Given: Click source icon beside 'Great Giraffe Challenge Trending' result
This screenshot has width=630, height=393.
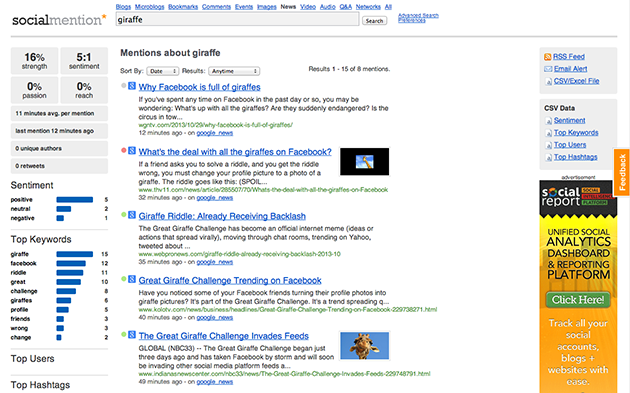Looking at the screenshot, I should point(132,279).
